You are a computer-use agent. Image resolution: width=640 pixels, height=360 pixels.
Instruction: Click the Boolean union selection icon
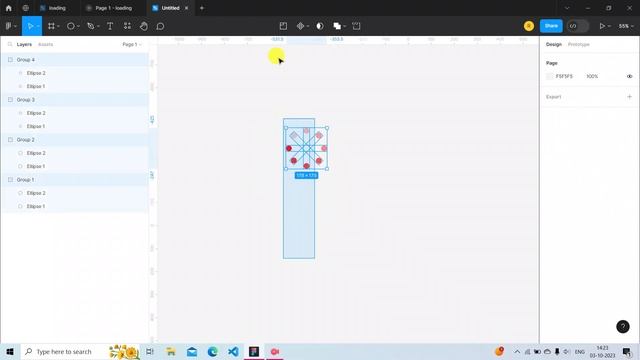337,26
